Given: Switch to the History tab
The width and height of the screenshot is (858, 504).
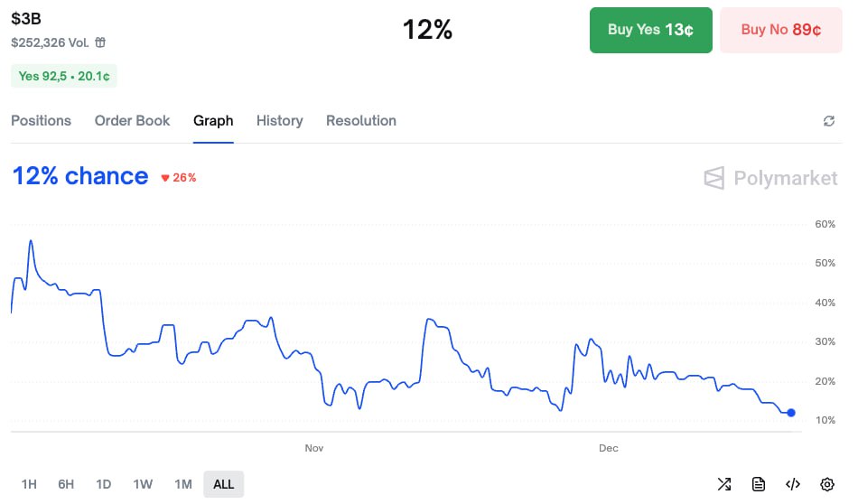Looking at the screenshot, I should coord(279,121).
